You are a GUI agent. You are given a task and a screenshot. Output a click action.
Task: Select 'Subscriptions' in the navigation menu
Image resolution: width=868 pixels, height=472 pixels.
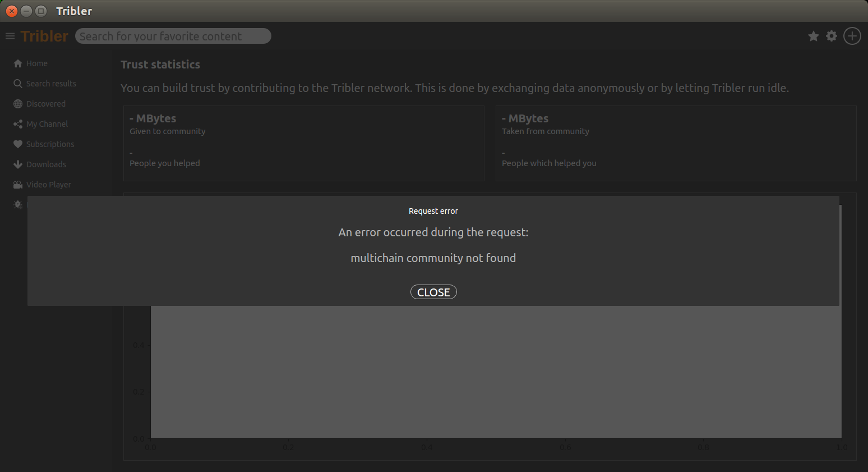[50, 144]
